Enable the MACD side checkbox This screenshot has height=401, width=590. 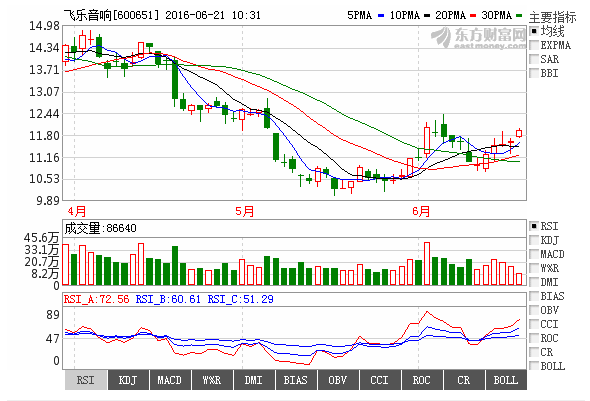(x=534, y=254)
